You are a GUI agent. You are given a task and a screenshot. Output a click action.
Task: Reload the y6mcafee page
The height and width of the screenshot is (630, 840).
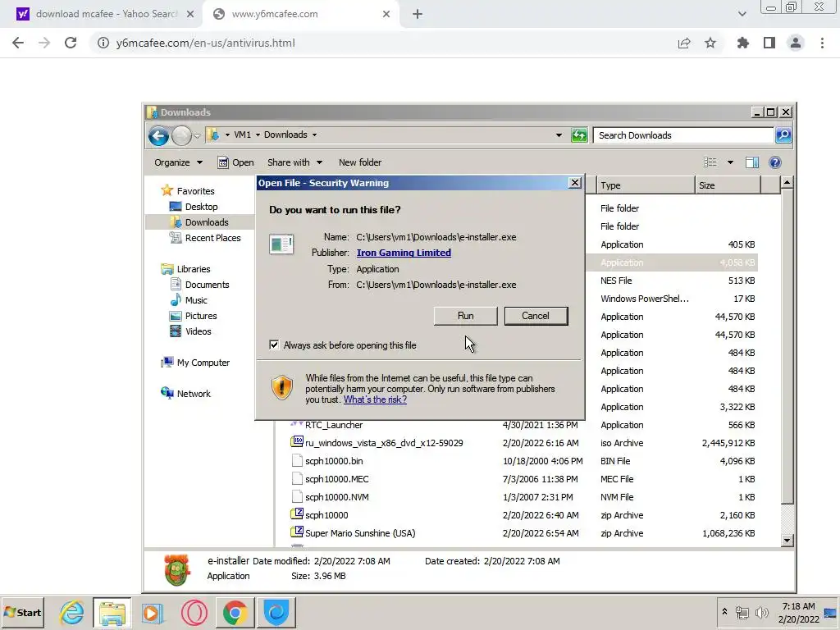tap(71, 43)
